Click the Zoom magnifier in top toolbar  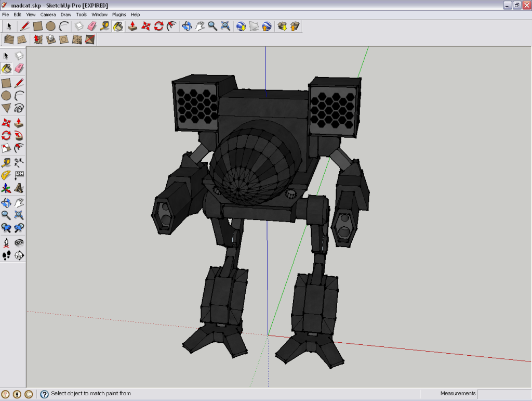[x=212, y=26]
